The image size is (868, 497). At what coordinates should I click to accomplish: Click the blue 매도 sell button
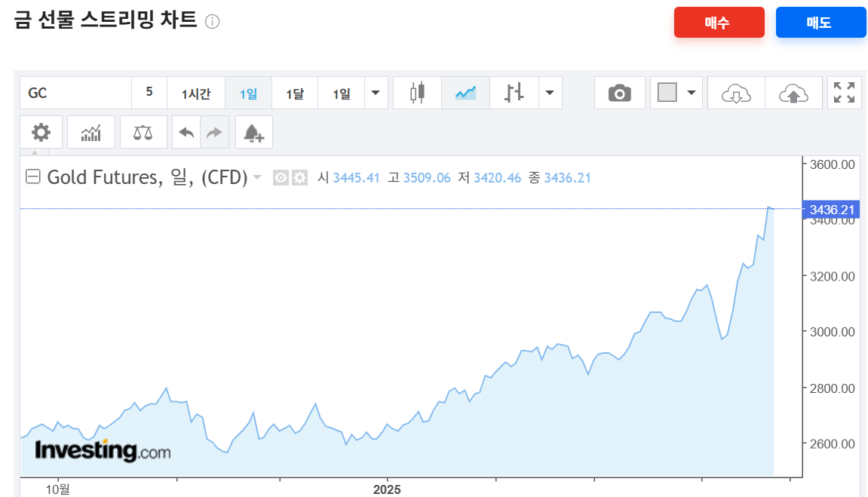(x=820, y=23)
